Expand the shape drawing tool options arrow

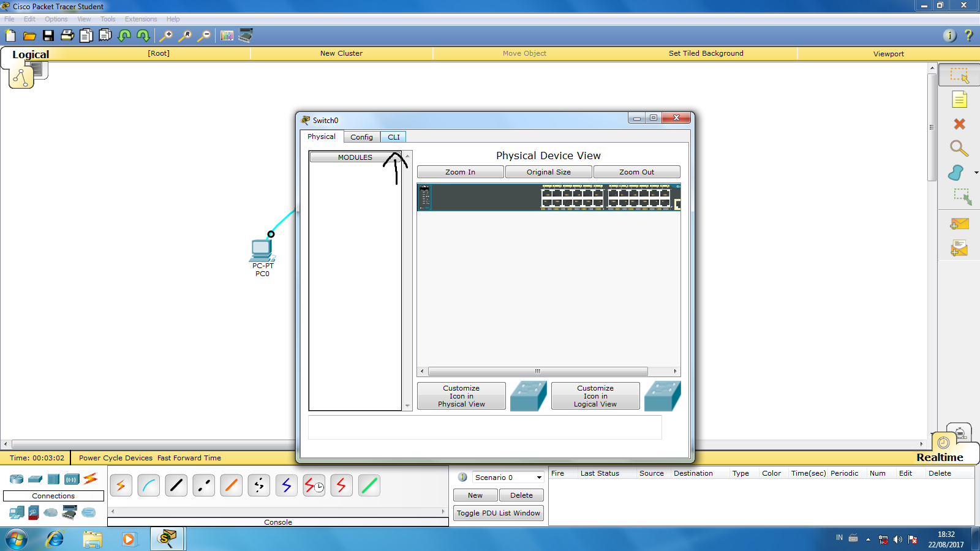[977, 173]
